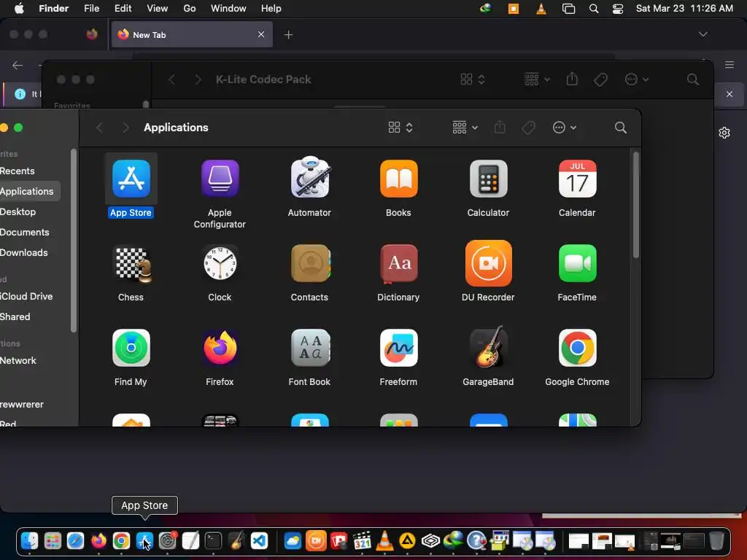Open Visual Studio Code from the Dock

[x=259, y=541]
